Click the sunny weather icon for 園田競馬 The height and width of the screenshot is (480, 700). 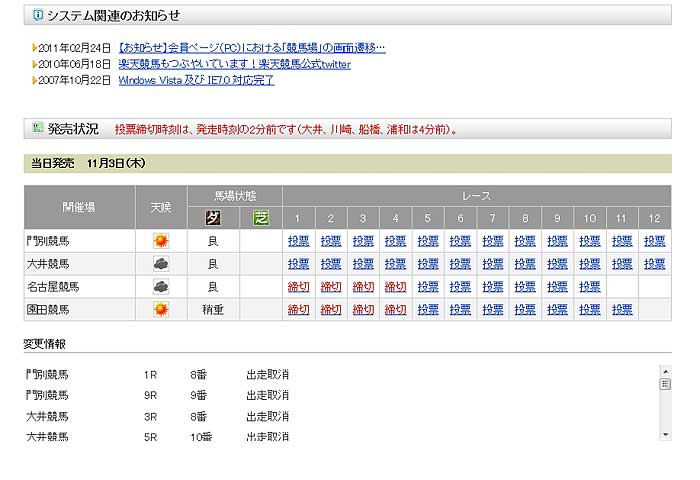tap(160, 310)
